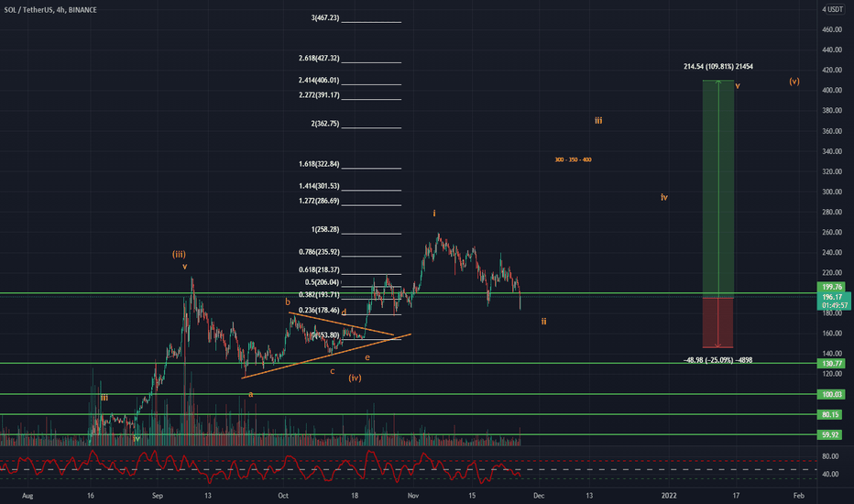Select the upper orange triangle trendline
The height and width of the screenshot is (504, 854).
click(341, 323)
